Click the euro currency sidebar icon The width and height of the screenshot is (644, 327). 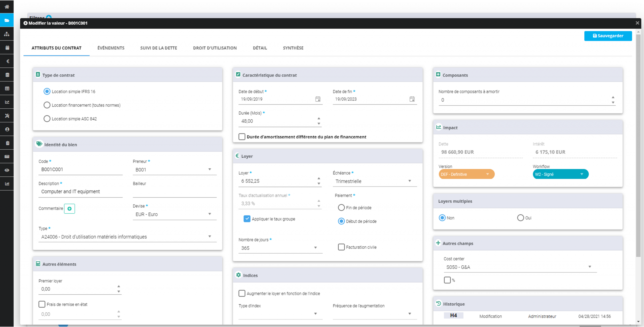tap(7, 61)
